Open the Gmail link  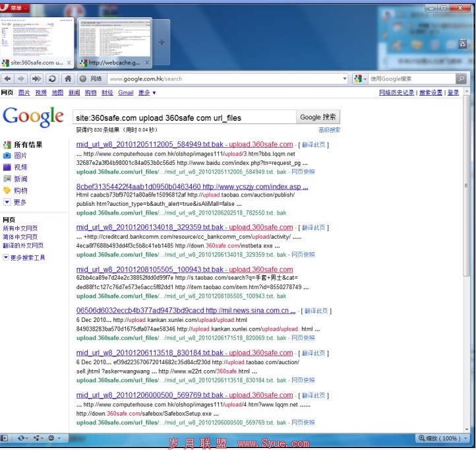point(126,92)
